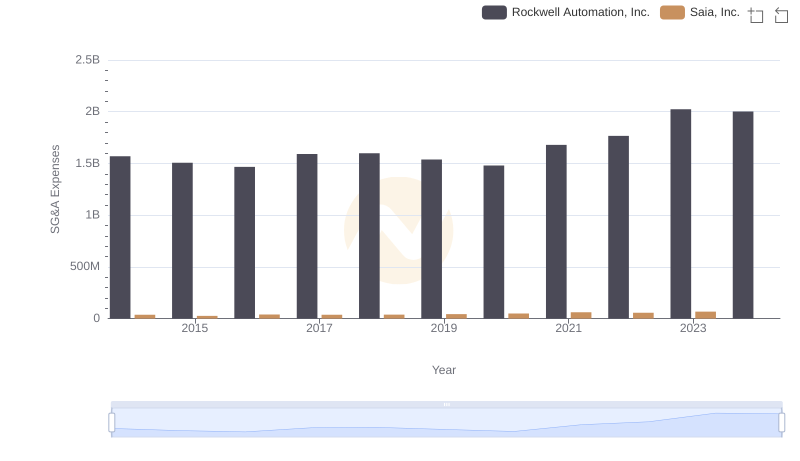This screenshot has width=800, height=461.
Task: Click the 2015 x-axis label
Action: click(x=195, y=328)
